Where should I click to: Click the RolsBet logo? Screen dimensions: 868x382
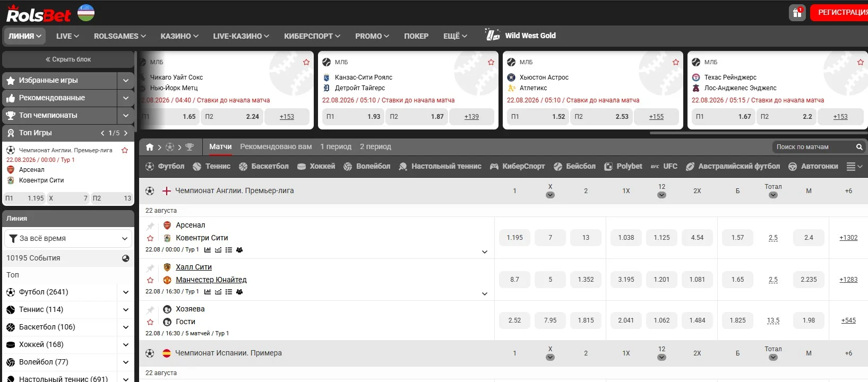(x=38, y=14)
